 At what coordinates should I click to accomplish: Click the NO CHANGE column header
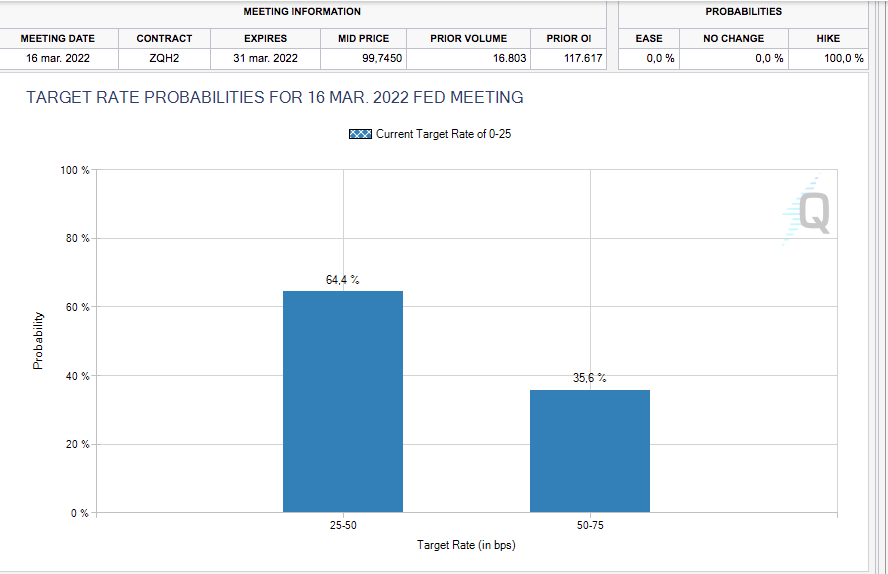[x=734, y=38]
